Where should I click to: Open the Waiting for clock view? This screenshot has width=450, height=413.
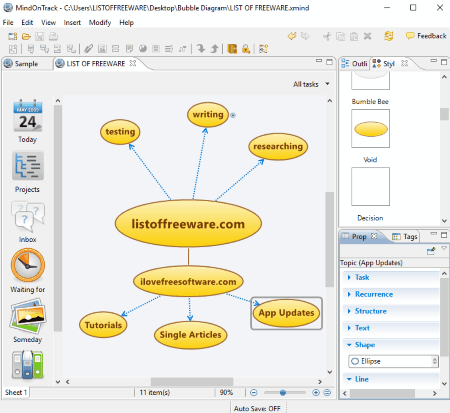28,271
